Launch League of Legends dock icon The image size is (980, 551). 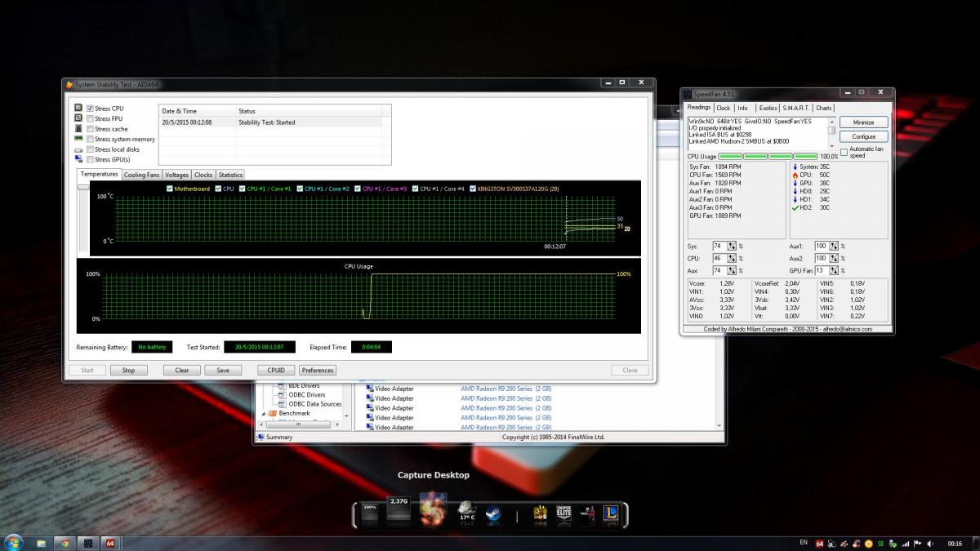610,513
